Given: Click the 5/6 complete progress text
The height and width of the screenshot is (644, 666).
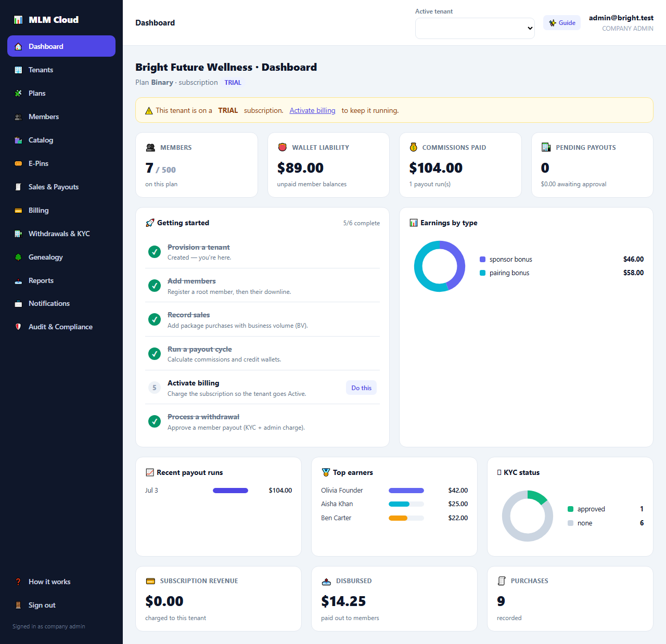Looking at the screenshot, I should [x=361, y=223].
